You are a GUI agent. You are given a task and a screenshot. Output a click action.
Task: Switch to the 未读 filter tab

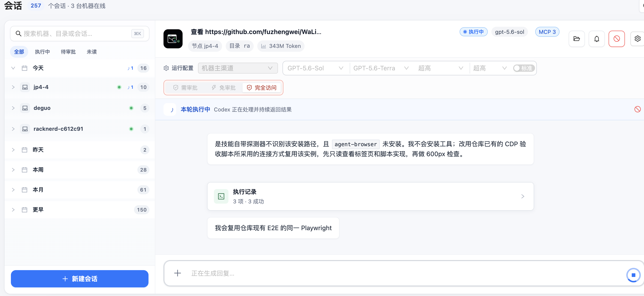(x=92, y=52)
